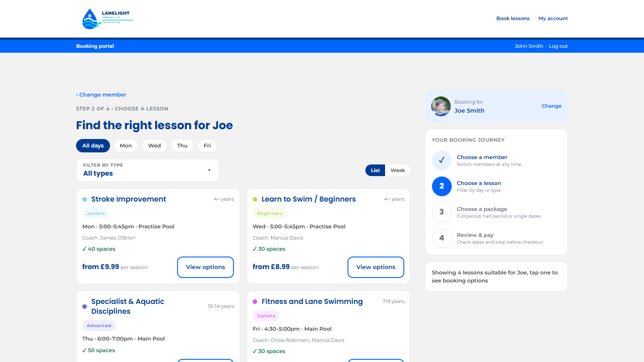Click the blue dot beside Stroke Improvement

(85, 199)
